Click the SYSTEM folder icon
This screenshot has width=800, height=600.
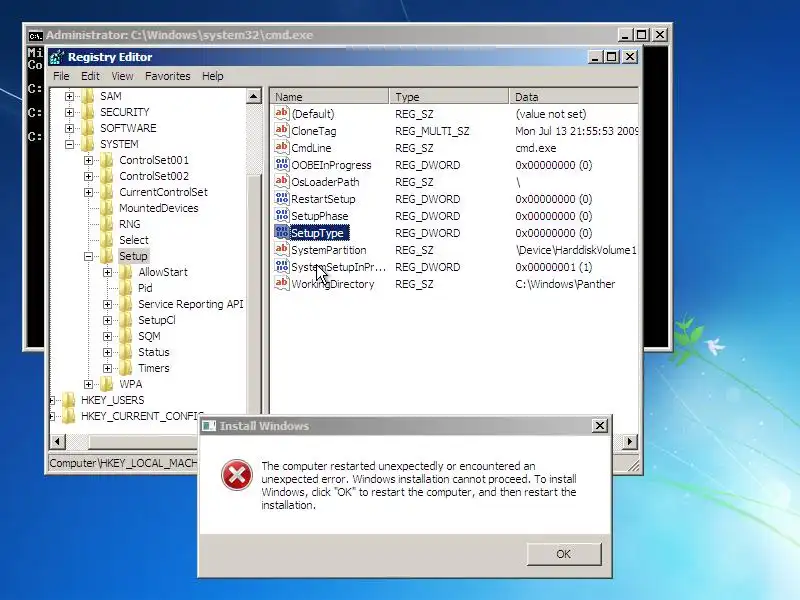(88, 144)
